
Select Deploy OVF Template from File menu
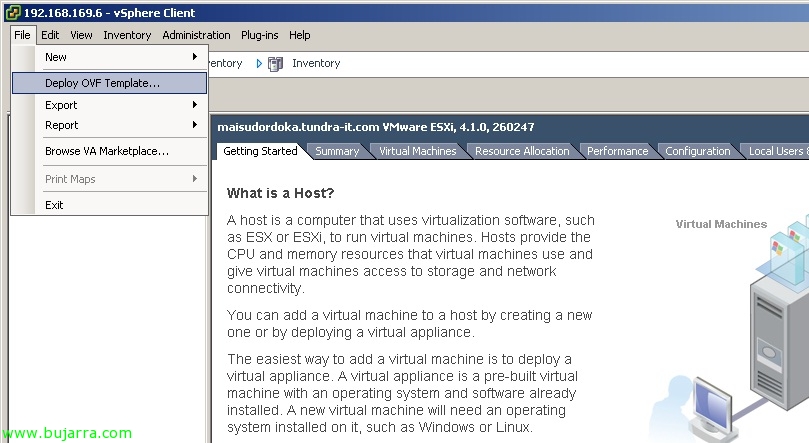109,83
